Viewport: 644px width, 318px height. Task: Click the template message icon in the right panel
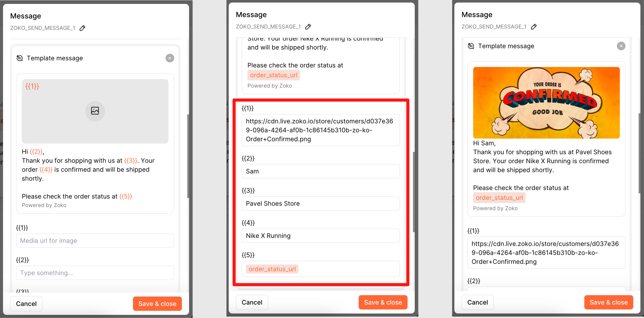click(471, 46)
